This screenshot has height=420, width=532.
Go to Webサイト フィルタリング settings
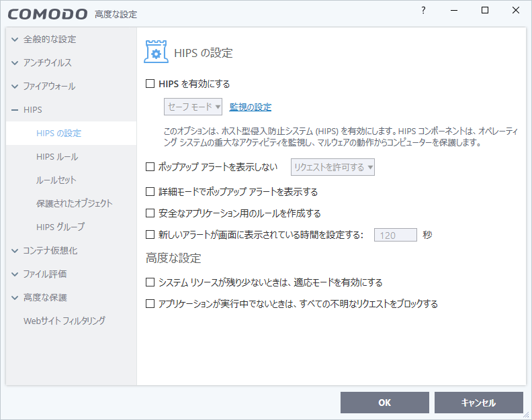click(64, 321)
